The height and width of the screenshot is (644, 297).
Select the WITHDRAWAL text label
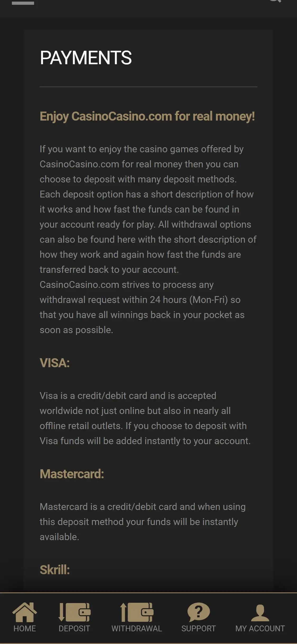136,628
